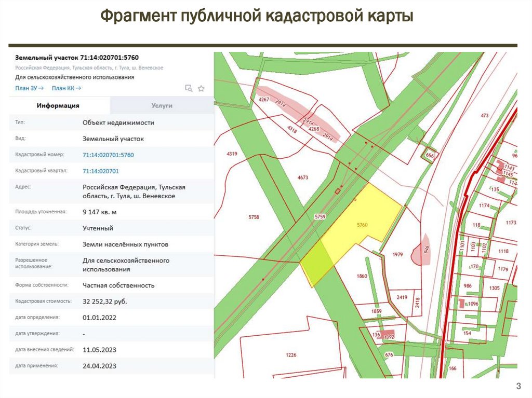Screen dimensions: 532x398
Task: Click parcel 1305 on the map
Action: (x=495, y=288)
